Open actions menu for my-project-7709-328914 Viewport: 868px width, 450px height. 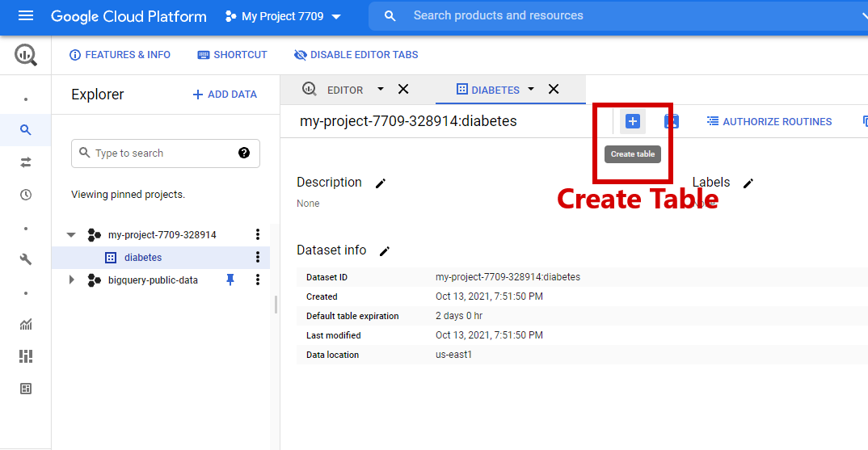click(x=258, y=234)
